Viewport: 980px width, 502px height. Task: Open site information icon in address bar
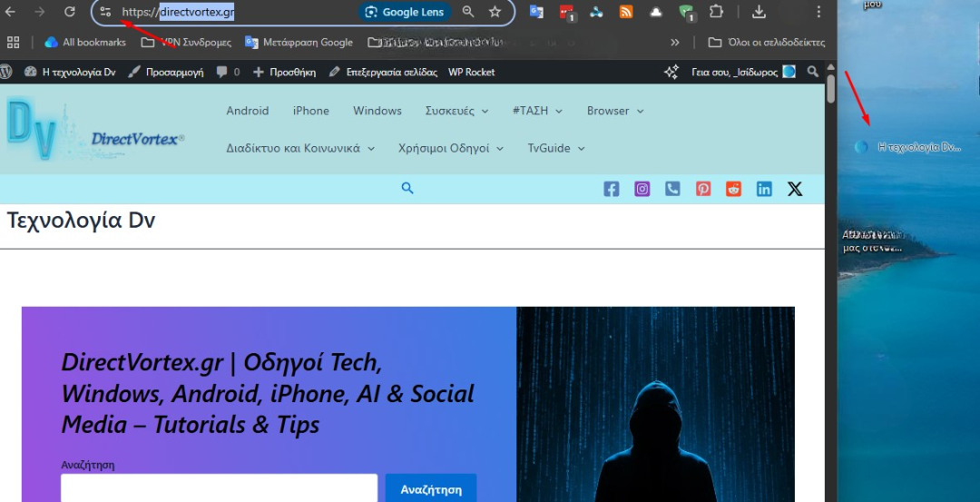pos(105,12)
